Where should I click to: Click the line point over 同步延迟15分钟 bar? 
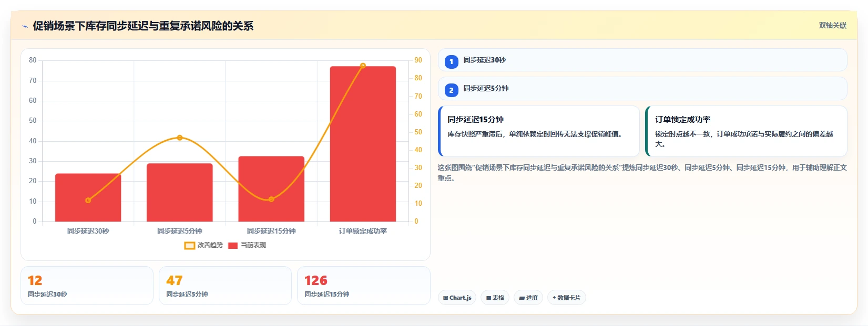271,199
